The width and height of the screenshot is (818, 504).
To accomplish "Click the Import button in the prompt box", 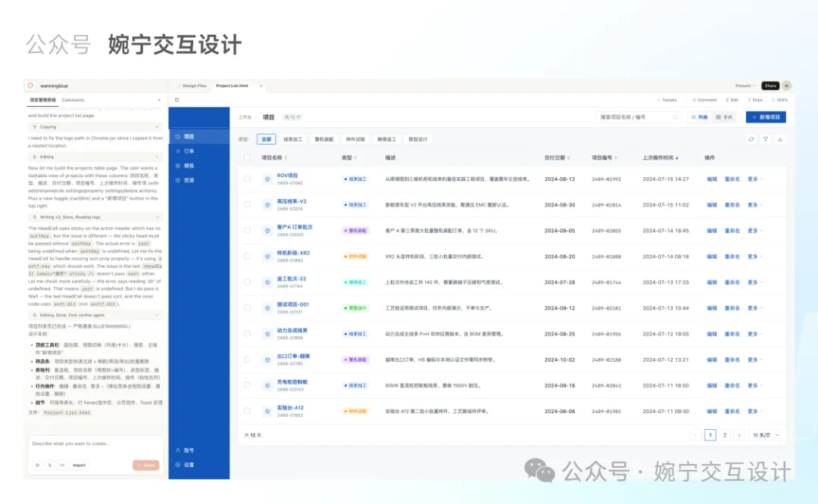I will click(79, 465).
